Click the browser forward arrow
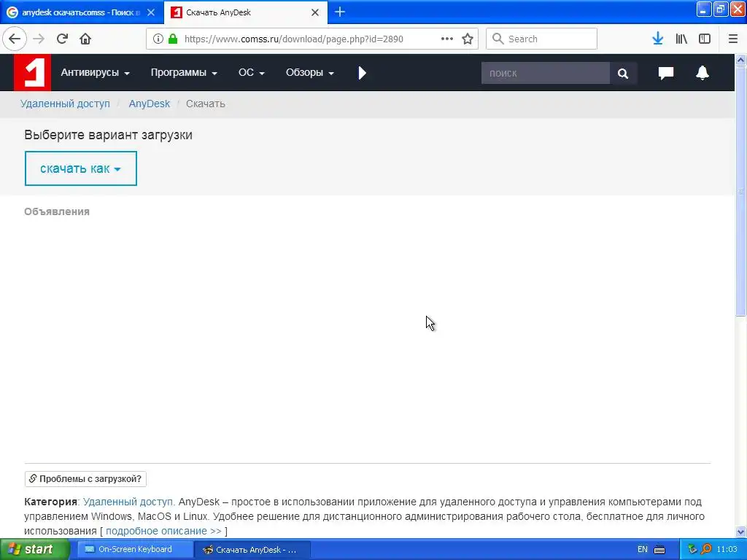Screen dimensions: 747x560 coord(39,39)
